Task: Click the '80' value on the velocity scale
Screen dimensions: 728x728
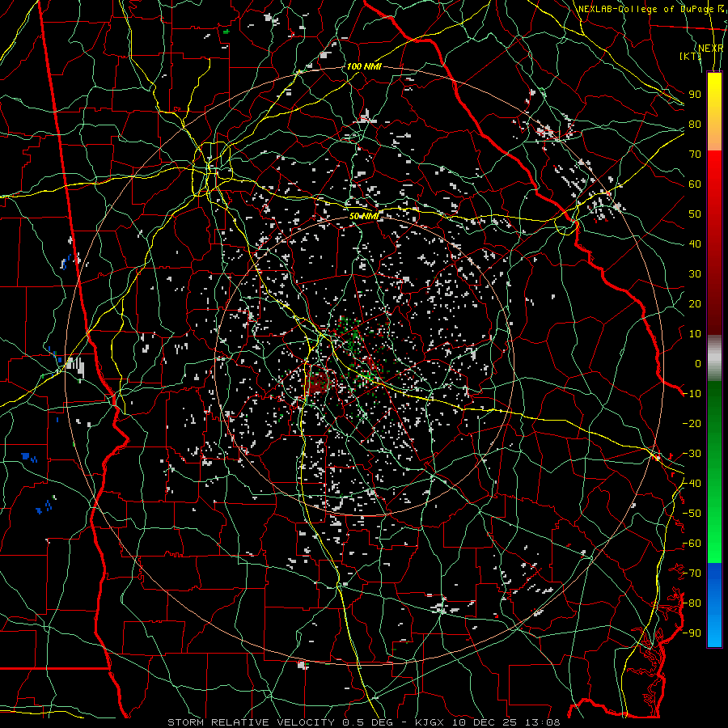Action: point(695,124)
